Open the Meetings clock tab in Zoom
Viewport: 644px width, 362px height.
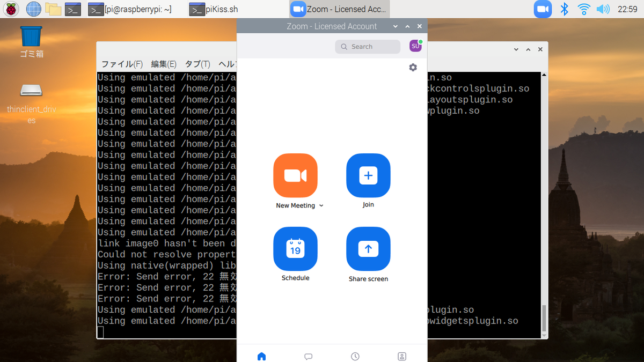(x=355, y=356)
